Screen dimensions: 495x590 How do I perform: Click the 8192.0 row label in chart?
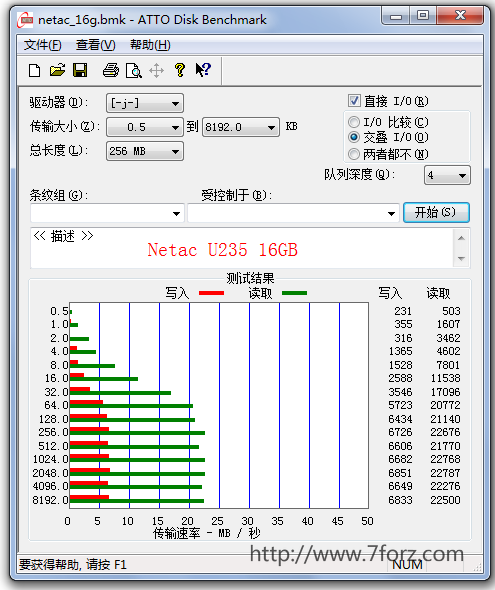click(x=50, y=500)
